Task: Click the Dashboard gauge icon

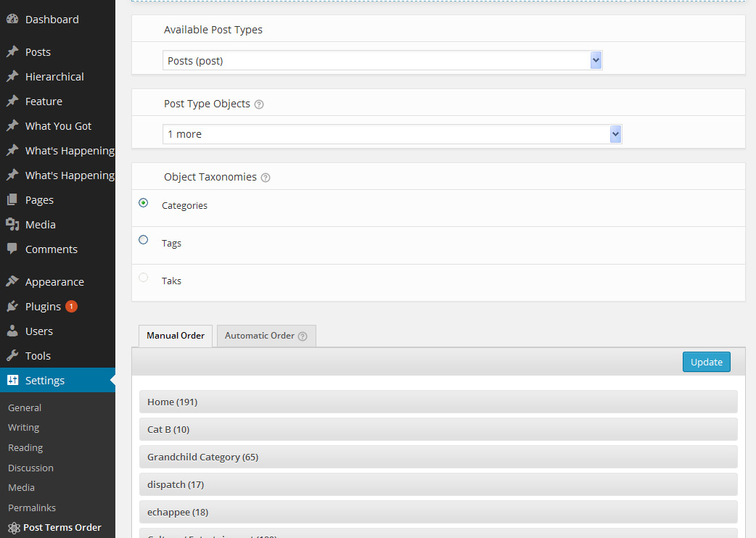Action: (x=12, y=20)
